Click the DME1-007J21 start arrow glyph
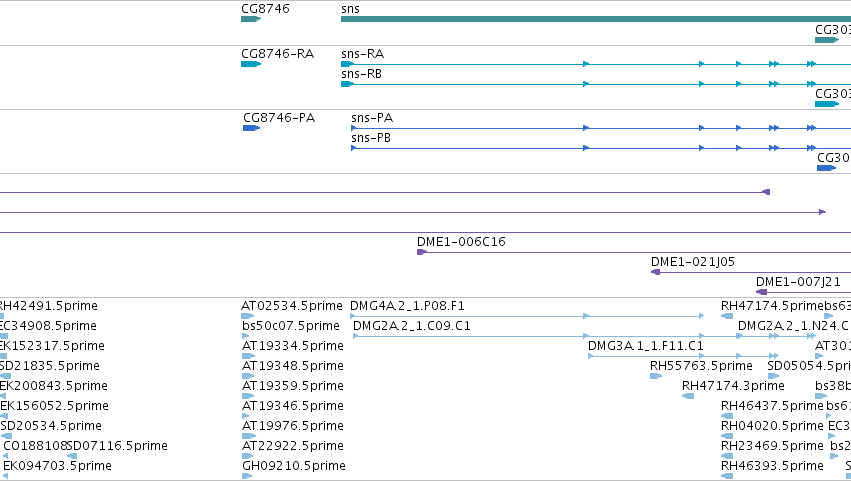 coord(761,292)
